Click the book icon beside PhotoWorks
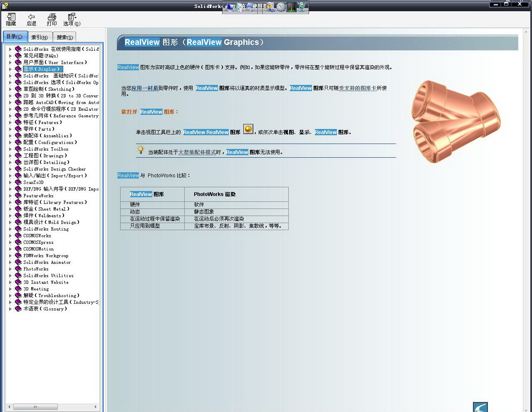The image size is (532, 412). point(18,269)
